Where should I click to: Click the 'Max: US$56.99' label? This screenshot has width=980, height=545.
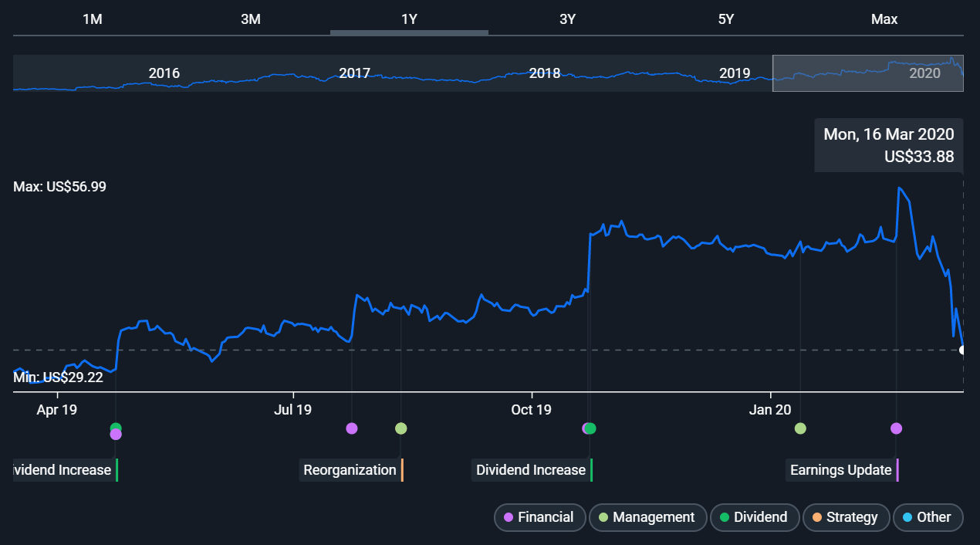point(59,187)
